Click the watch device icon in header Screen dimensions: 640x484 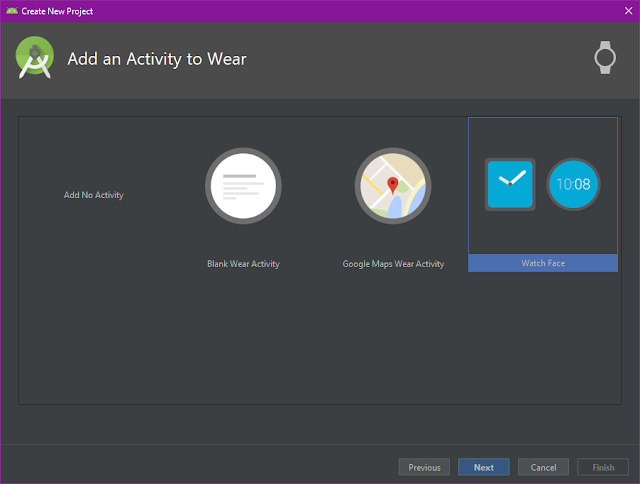click(x=605, y=58)
